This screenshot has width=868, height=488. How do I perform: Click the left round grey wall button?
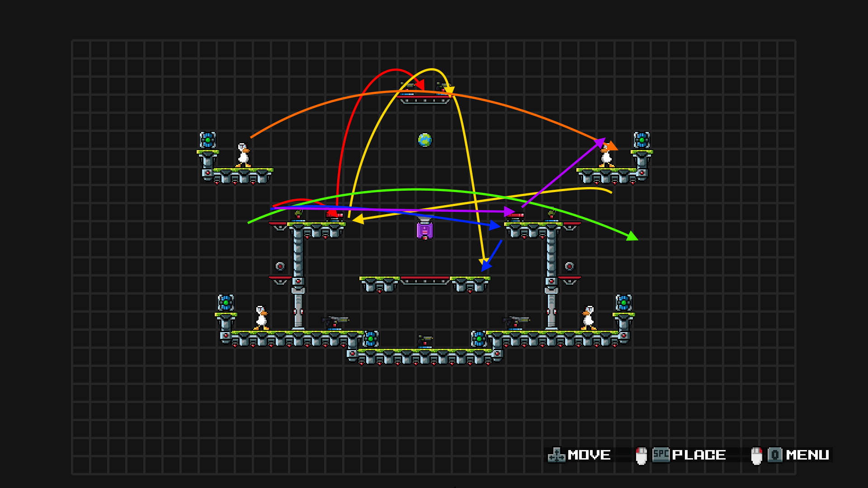click(x=280, y=267)
